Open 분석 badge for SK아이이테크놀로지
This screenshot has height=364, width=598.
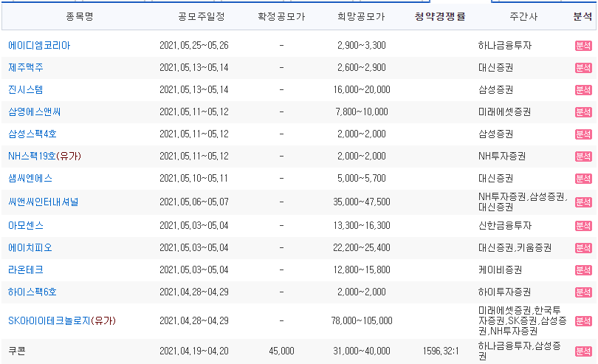click(x=583, y=321)
